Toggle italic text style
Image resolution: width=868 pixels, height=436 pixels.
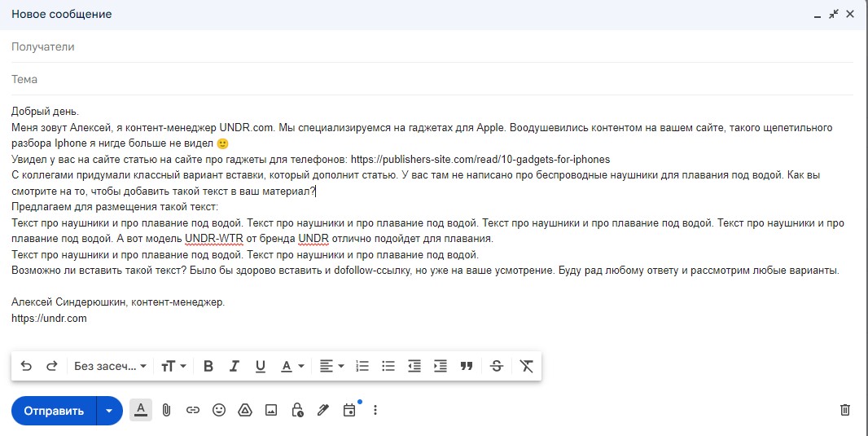coord(235,367)
